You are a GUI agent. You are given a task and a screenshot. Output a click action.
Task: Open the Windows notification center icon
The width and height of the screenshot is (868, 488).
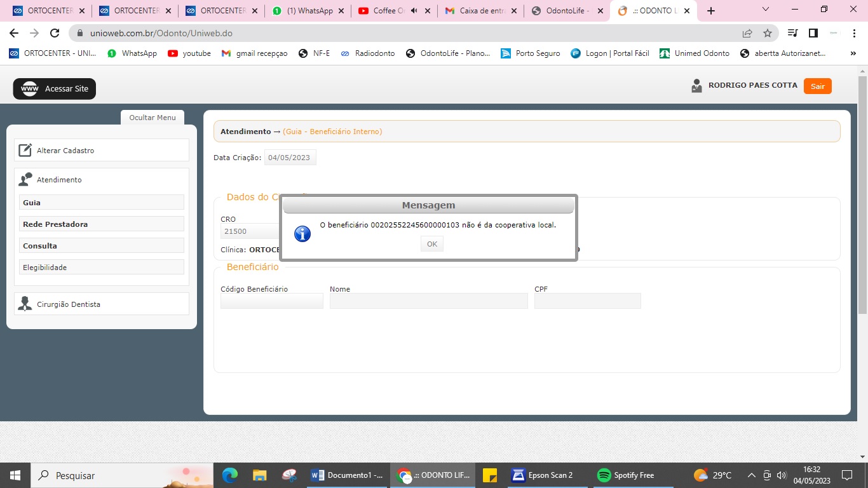click(846, 475)
